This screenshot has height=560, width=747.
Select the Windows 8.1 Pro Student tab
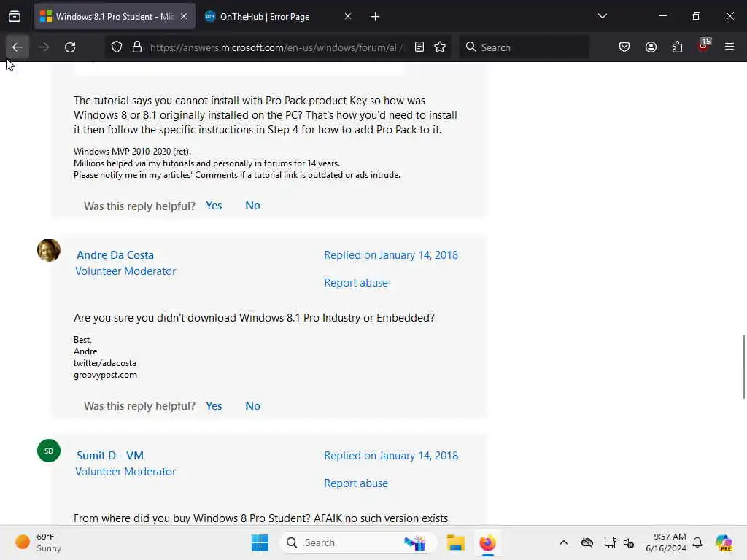(115, 17)
